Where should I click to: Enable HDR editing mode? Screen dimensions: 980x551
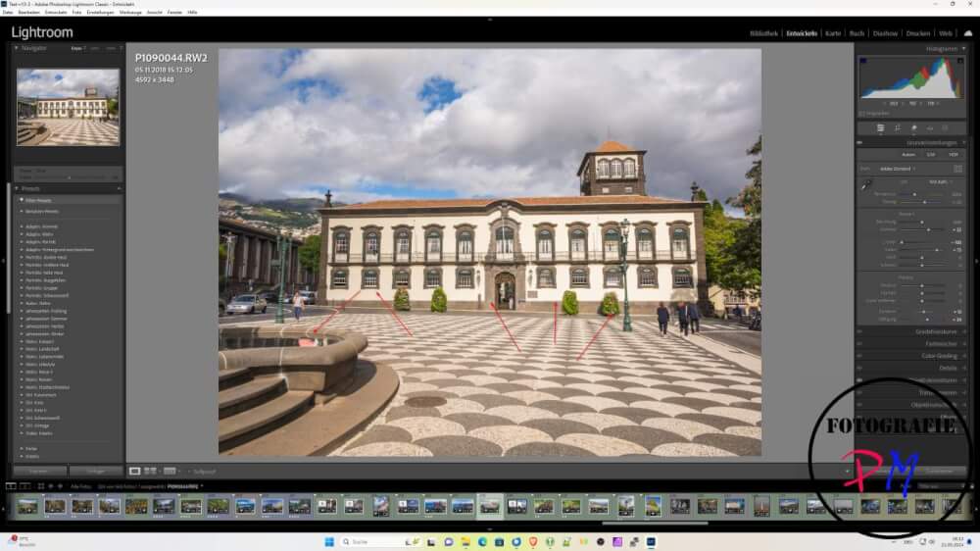[954, 155]
